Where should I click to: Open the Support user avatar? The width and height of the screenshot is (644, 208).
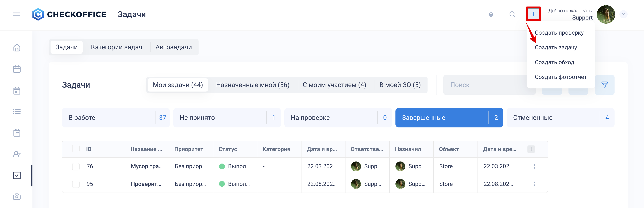click(606, 15)
